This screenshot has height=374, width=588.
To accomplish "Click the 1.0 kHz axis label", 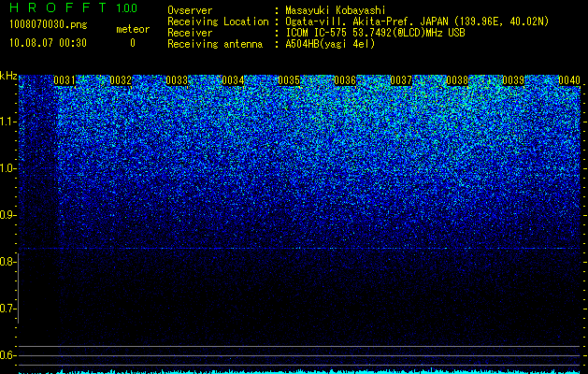I will point(7,168).
